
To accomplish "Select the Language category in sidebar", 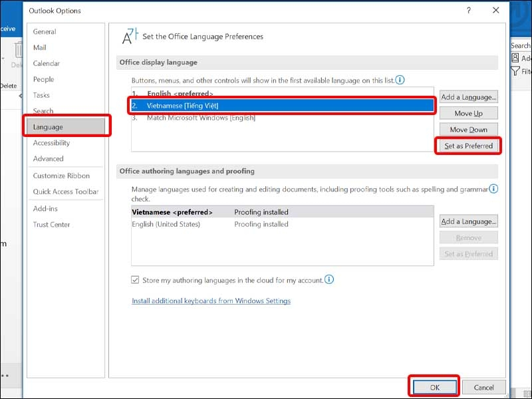I will (x=66, y=126).
